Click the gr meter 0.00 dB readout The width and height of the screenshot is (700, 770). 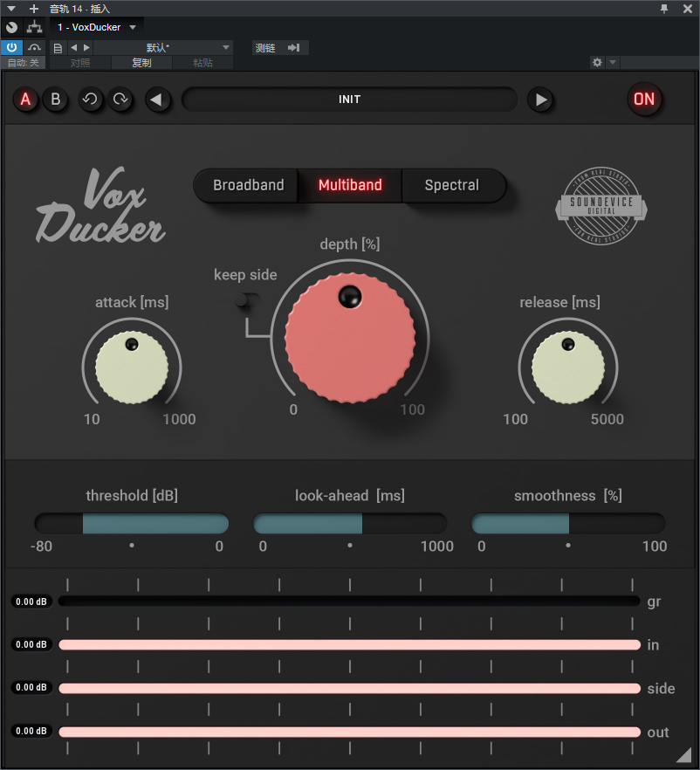(x=31, y=602)
